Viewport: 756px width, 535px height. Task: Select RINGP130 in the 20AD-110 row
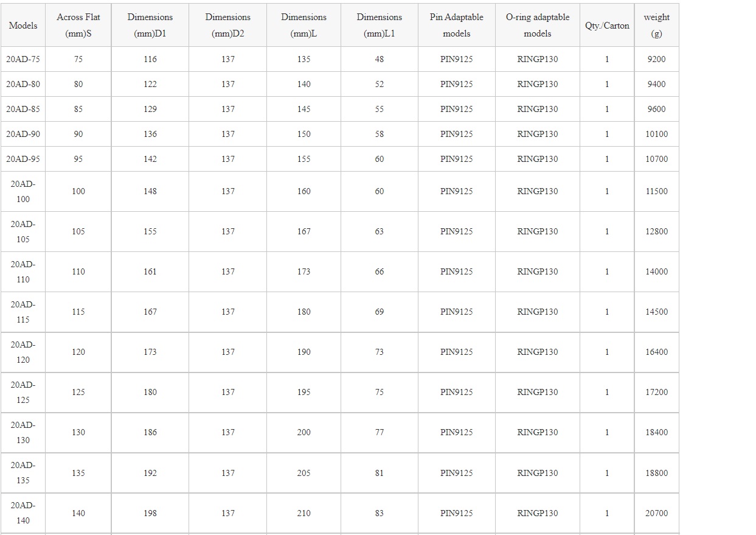coord(538,271)
